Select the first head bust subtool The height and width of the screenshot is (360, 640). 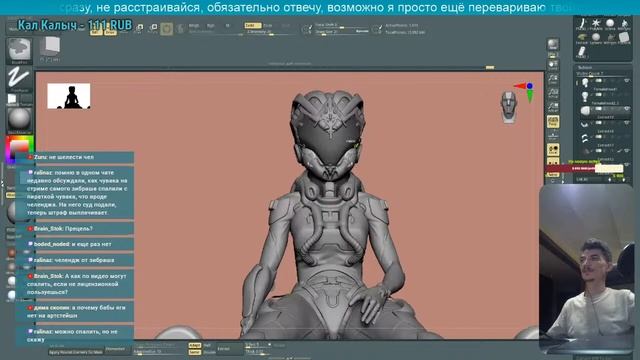pyautogui.click(x=584, y=83)
